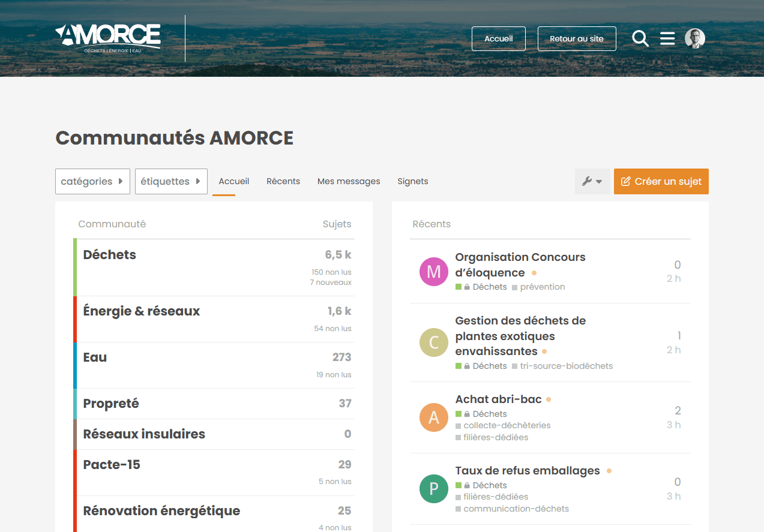Click Déchets badge under Gestion des déchets
Image resolution: width=764 pixels, height=532 pixels.
coord(481,366)
